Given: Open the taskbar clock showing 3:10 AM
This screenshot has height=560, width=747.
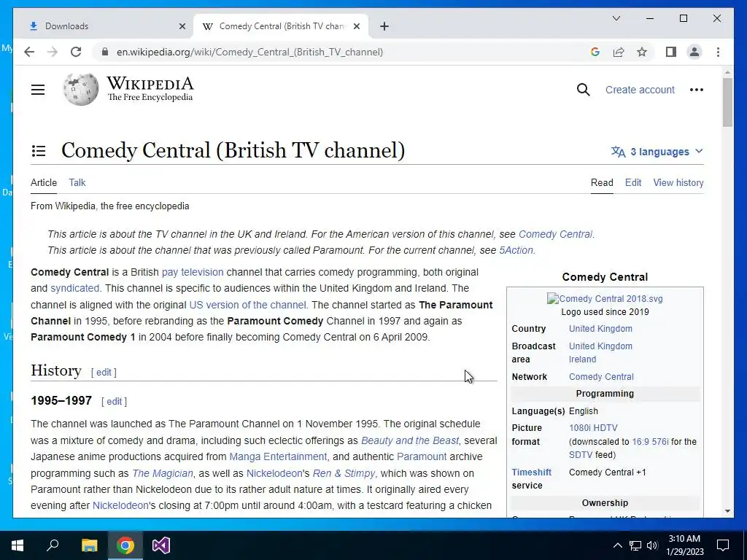Looking at the screenshot, I should pos(684,545).
